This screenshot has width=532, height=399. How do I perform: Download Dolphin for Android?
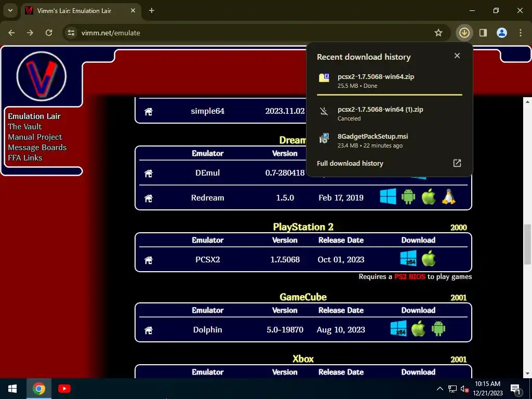pos(438,328)
